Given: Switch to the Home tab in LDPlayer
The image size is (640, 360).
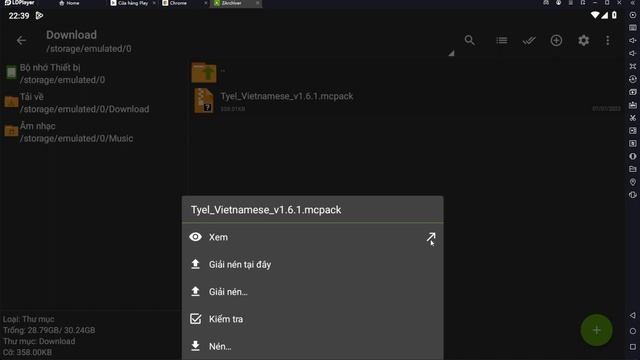Looking at the screenshot, I should (x=69, y=3).
